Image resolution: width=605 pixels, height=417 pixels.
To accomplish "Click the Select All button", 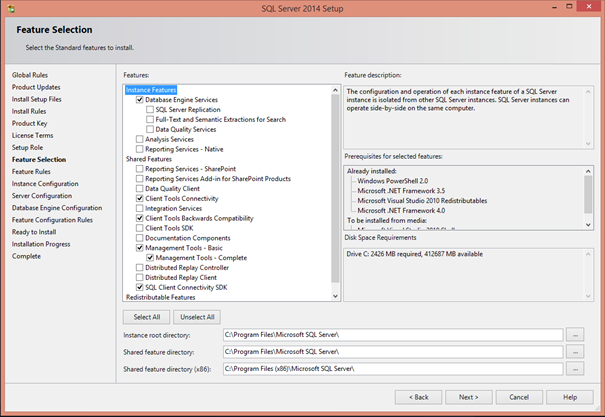I will point(147,317).
